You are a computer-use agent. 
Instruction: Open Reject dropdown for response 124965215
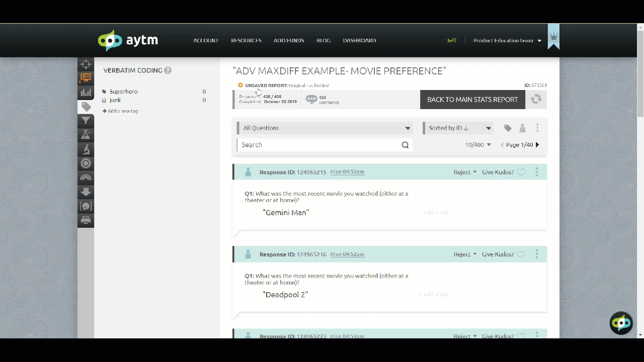click(465, 172)
